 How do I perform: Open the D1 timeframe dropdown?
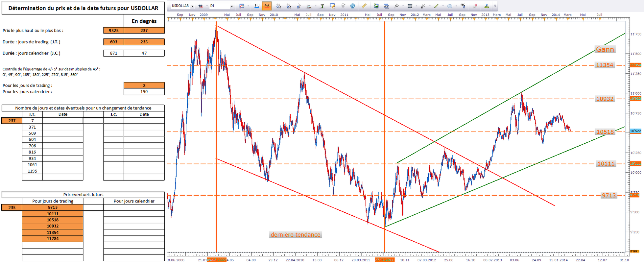(x=231, y=6)
